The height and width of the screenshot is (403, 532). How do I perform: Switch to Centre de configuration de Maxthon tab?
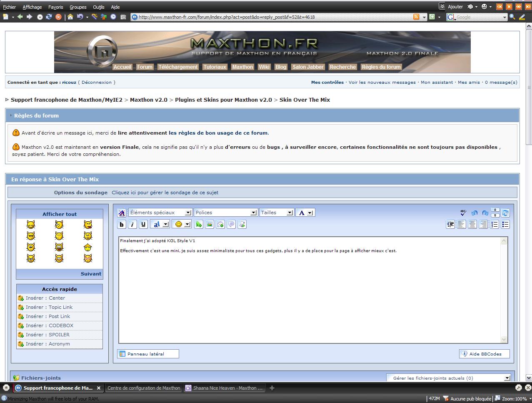[x=144, y=388]
